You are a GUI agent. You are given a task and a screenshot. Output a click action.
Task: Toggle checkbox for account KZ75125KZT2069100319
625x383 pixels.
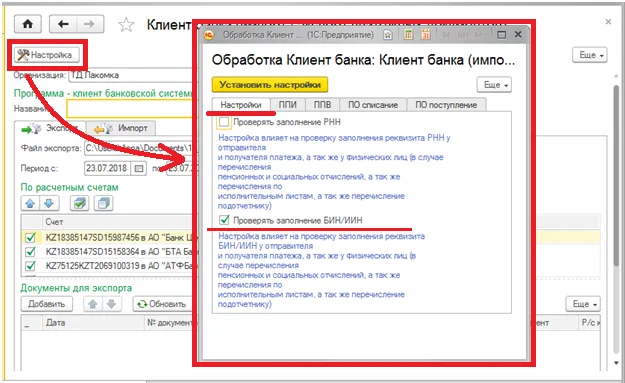click(30, 266)
